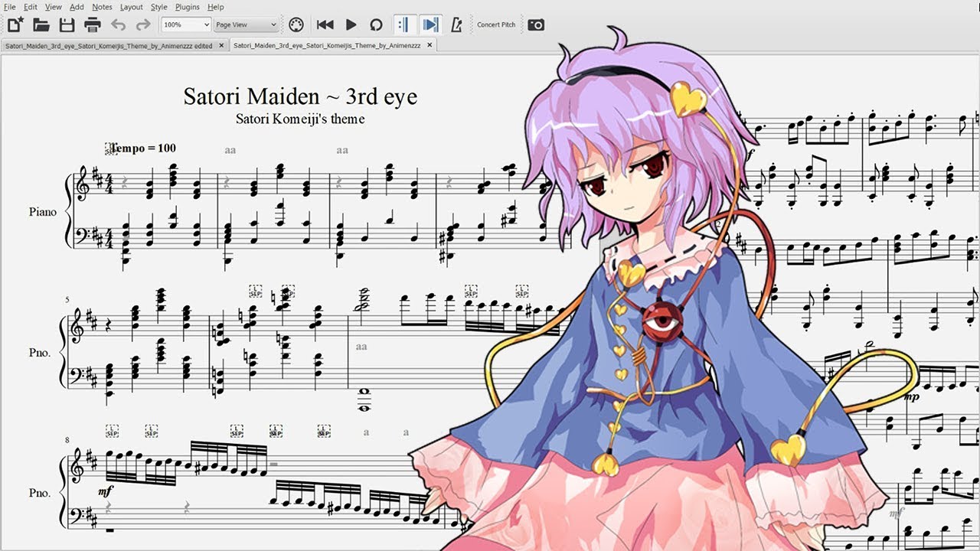Open the Plugins menu
The image size is (980, 551).
(x=188, y=7)
